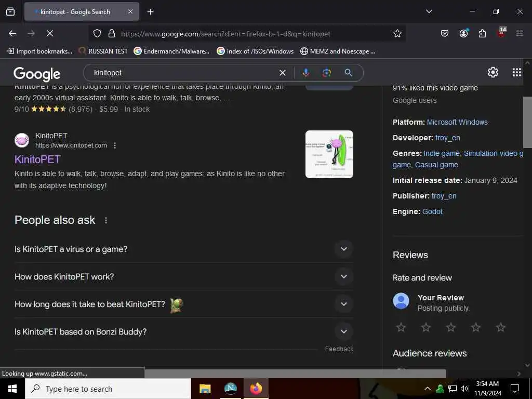Screen dimensions: 532x399
Task: Open the Index of /ISOs/Windows bookmark
Action: (x=255, y=51)
